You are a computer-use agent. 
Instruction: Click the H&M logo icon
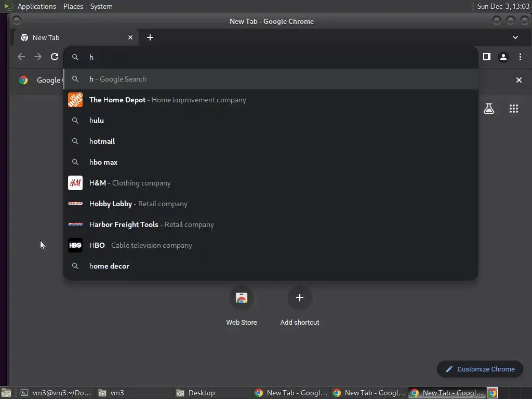(x=75, y=183)
